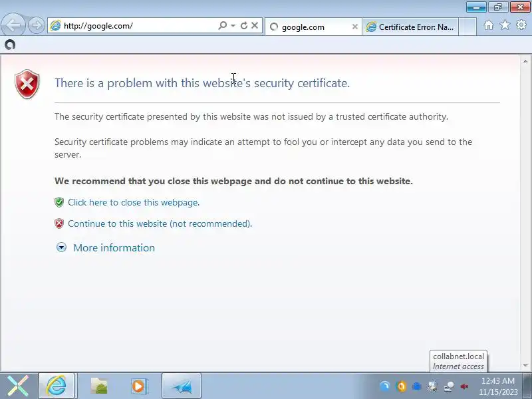The height and width of the screenshot is (399, 532).
Task: Go to the Home page icon
Action: (x=489, y=25)
